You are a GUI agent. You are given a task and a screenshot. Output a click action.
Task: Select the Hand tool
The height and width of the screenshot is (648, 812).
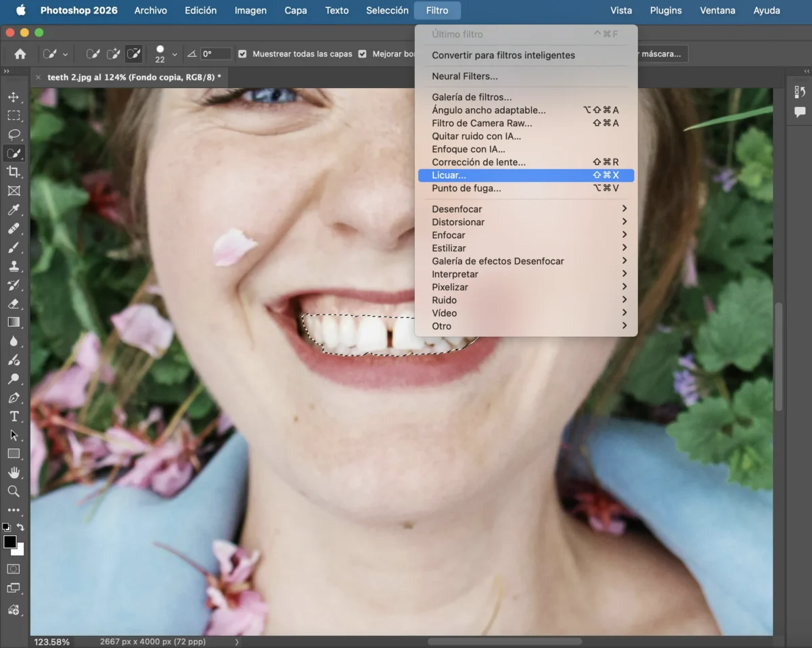(x=14, y=473)
